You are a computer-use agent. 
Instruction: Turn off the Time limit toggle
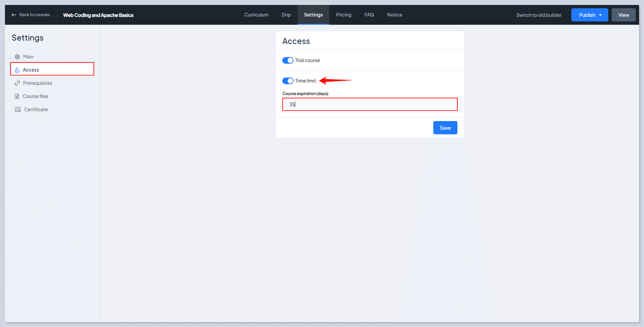[288, 80]
